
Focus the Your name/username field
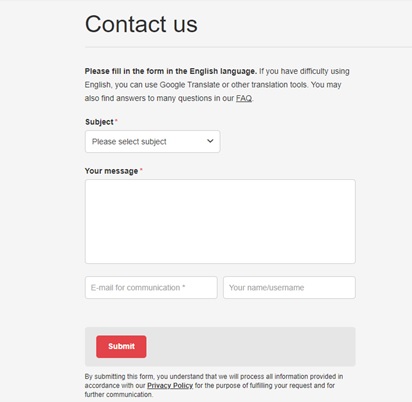pyautogui.click(x=289, y=287)
